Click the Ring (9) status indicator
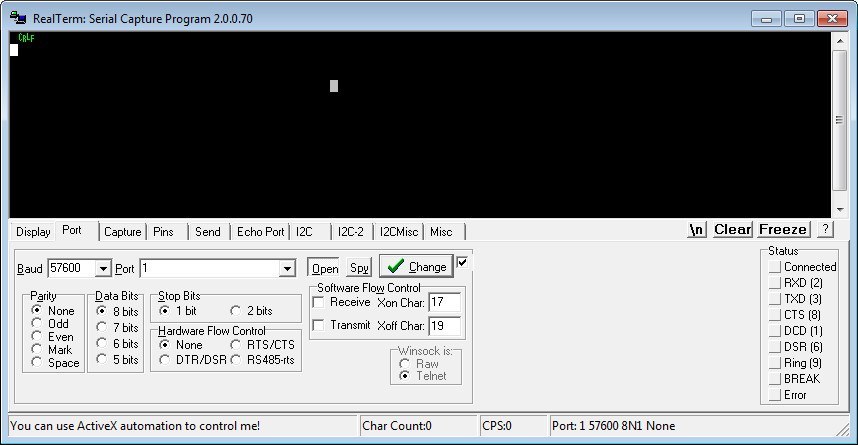Screen dimensions: 858x445 click(x=774, y=362)
